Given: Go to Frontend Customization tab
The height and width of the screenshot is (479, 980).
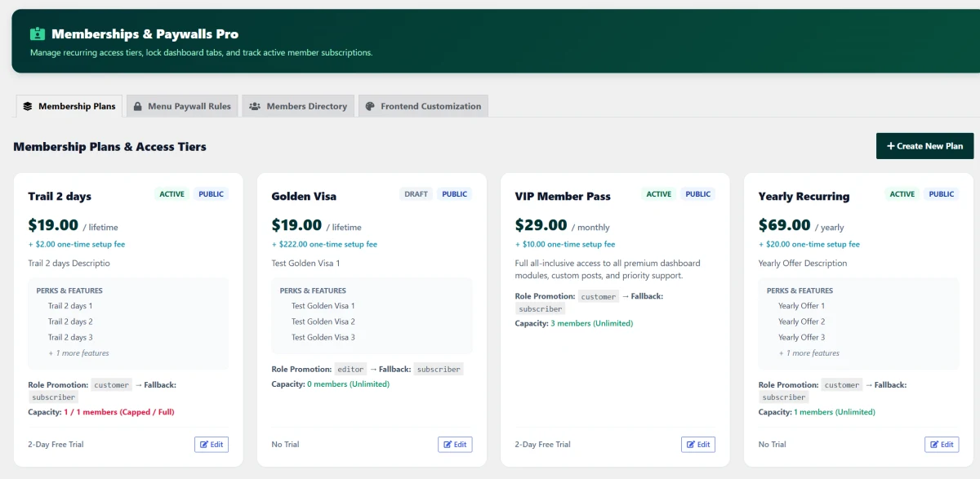Looking at the screenshot, I should 423,106.
